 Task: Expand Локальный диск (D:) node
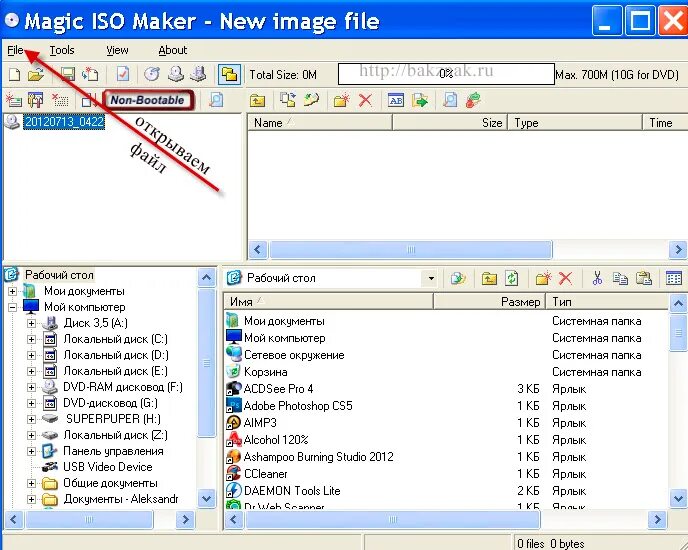[31, 355]
